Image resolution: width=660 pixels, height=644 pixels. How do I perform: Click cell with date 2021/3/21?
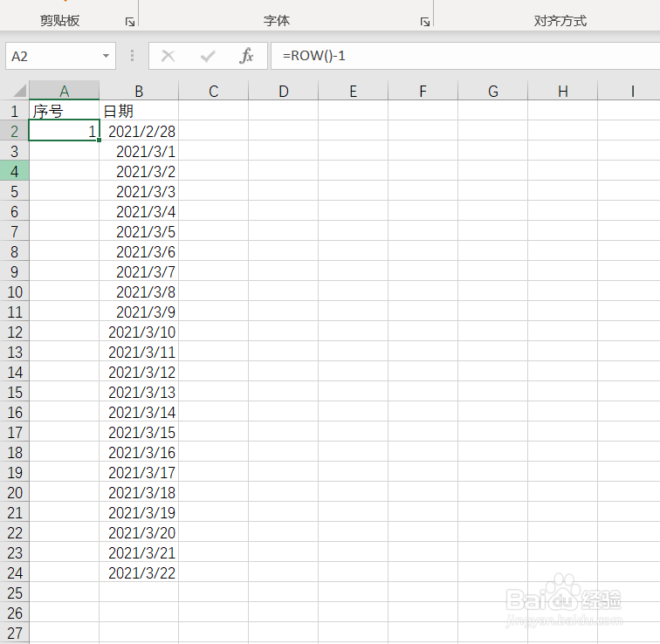point(139,552)
